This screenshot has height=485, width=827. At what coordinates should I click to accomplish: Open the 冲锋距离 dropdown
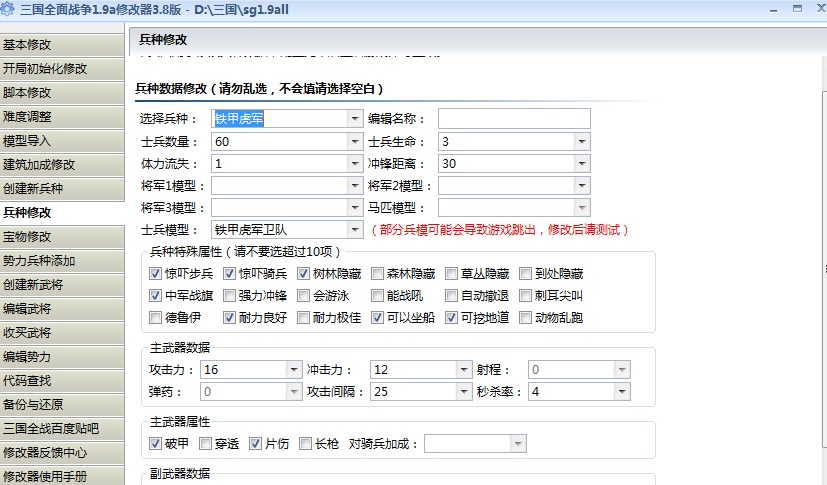(x=580, y=164)
